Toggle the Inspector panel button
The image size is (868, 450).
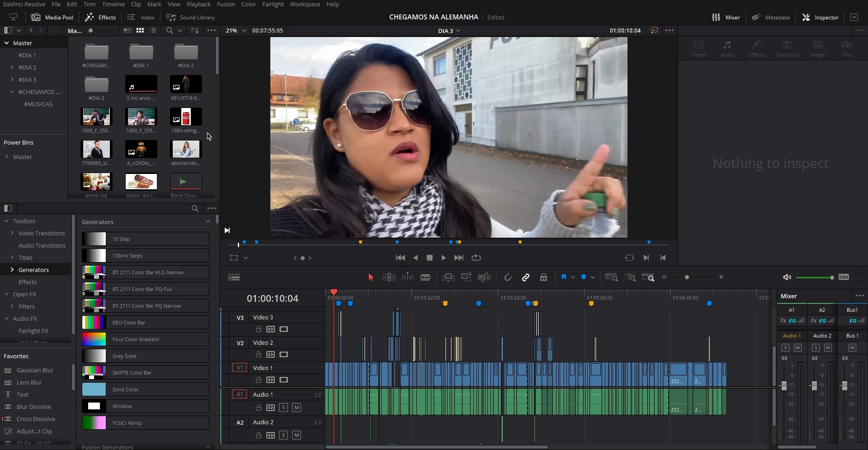820,17
